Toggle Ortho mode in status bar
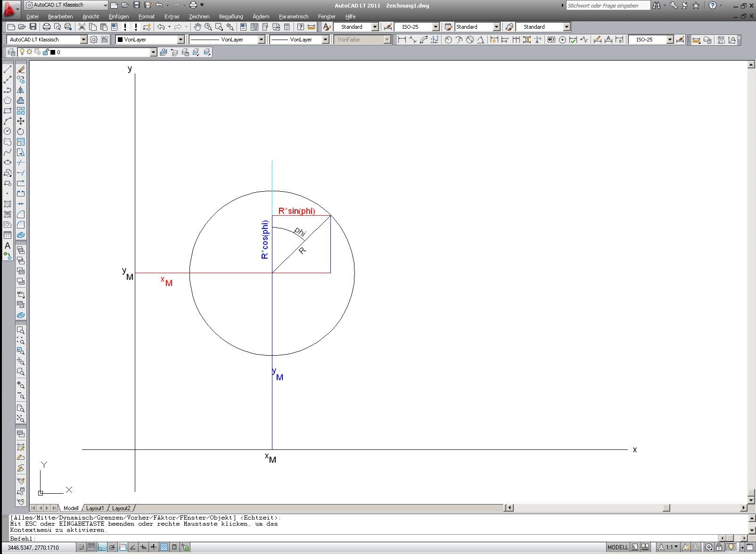The height and width of the screenshot is (554, 756). coord(102,547)
